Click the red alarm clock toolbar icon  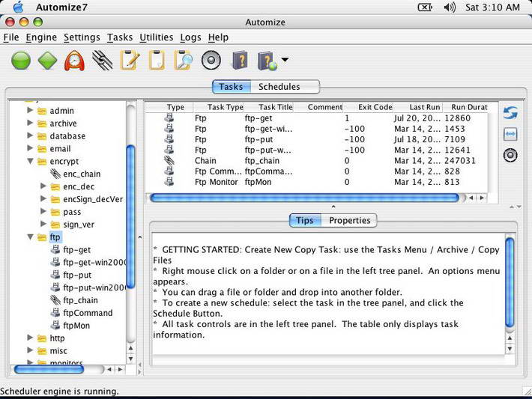(73, 61)
